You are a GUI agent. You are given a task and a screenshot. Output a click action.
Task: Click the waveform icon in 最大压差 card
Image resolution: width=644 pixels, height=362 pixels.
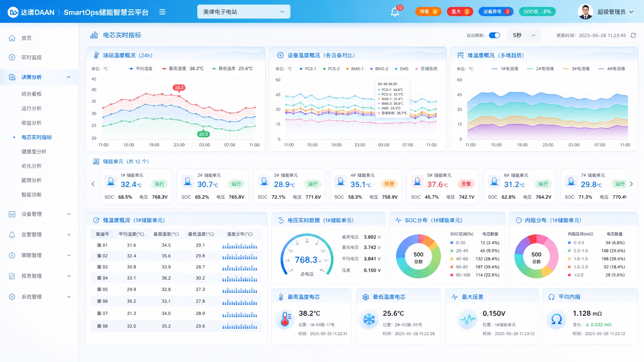(x=468, y=319)
